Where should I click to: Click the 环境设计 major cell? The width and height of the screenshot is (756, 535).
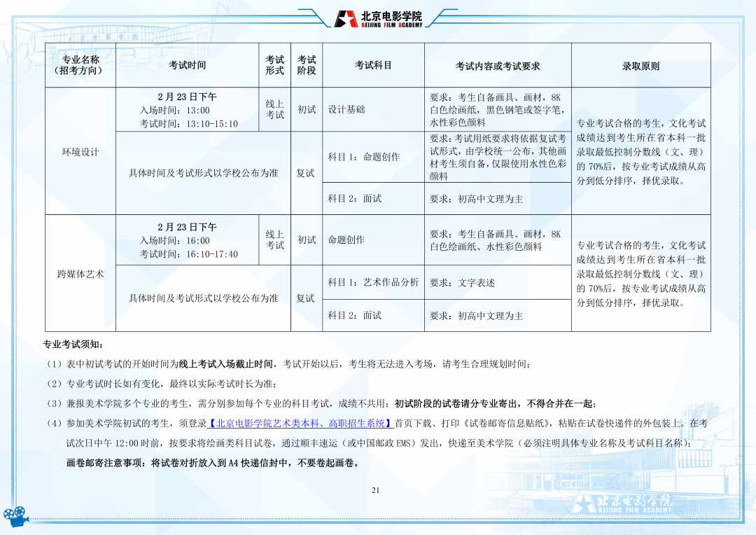coord(80,152)
